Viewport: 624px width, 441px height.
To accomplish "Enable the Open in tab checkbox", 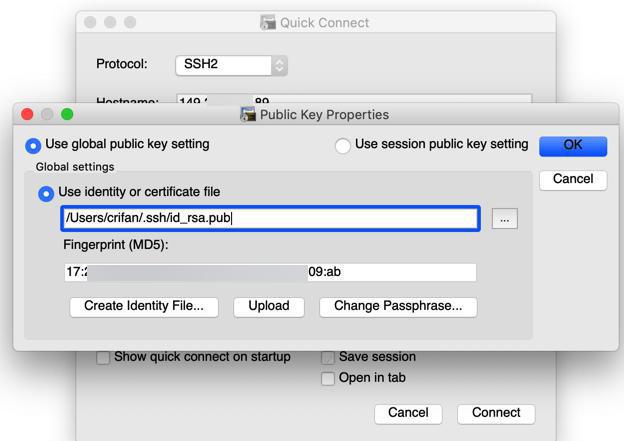I will (328, 379).
